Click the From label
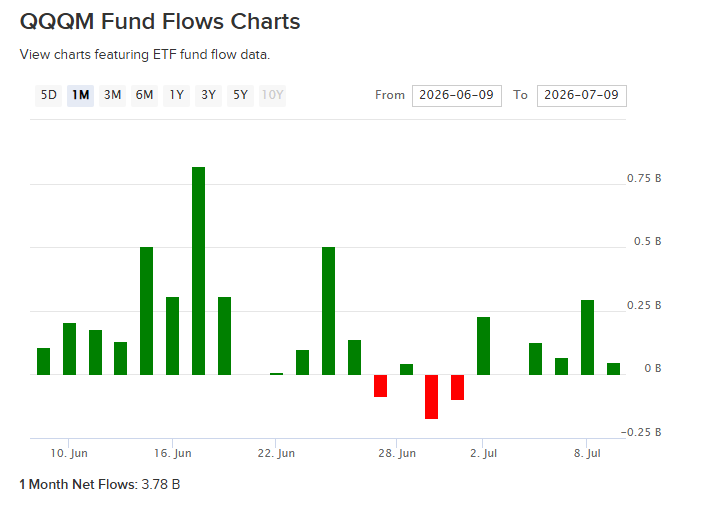This screenshot has height=509, width=720. pyautogui.click(x=390, y=95)
